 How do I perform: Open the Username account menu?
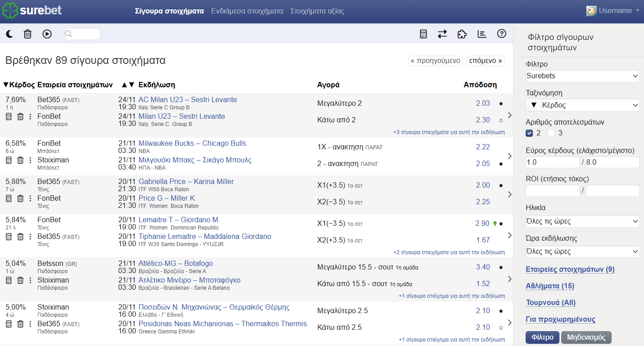[614, 11]
